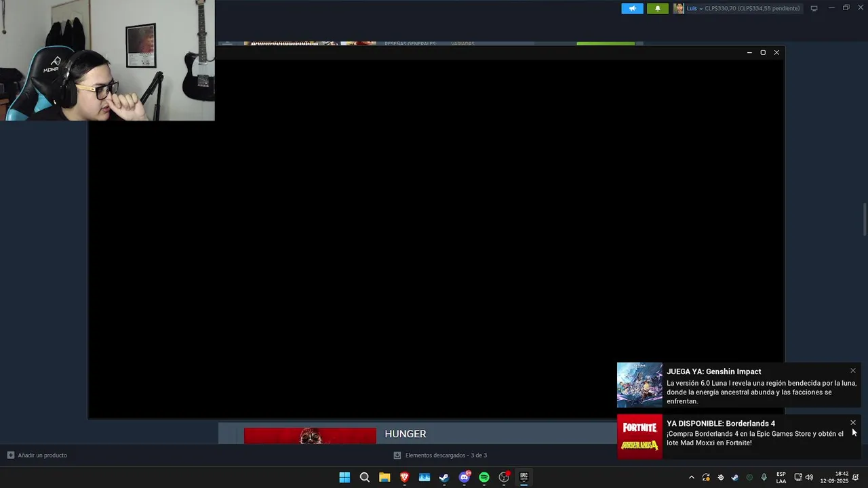Click 'Añadir un producto' in Steam
The height and width of the screenshot is (488, 868).
coord(42,455)
